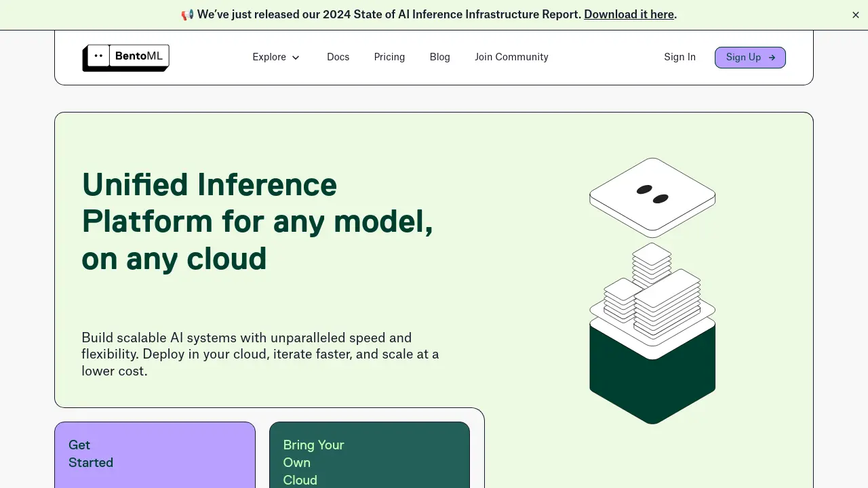
Task: Dismiss the announcement banner with X
Action: pyautogui.click(x=856, y=15)
